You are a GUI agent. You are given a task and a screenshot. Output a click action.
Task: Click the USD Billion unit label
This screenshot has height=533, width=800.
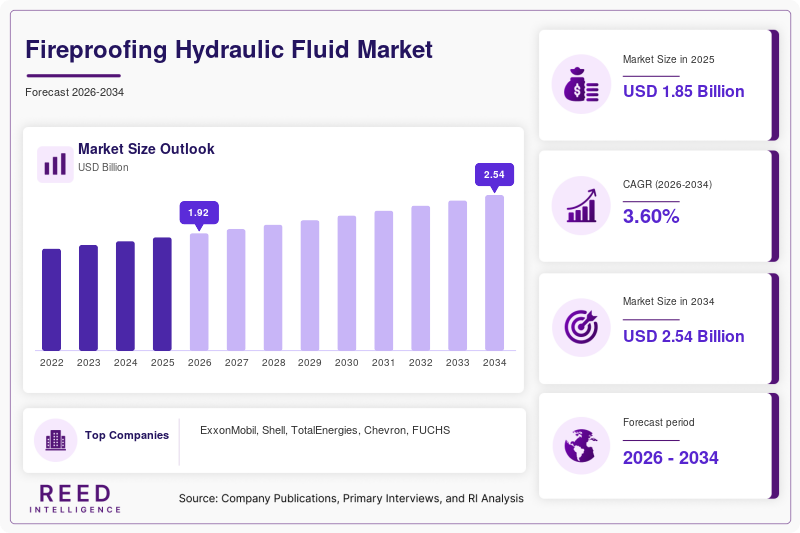coord(103,167)
